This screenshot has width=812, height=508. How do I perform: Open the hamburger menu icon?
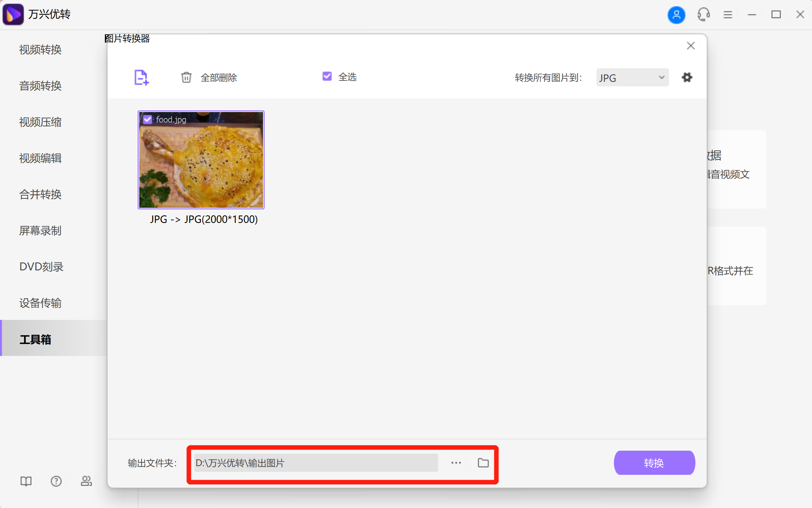(727, 15)
